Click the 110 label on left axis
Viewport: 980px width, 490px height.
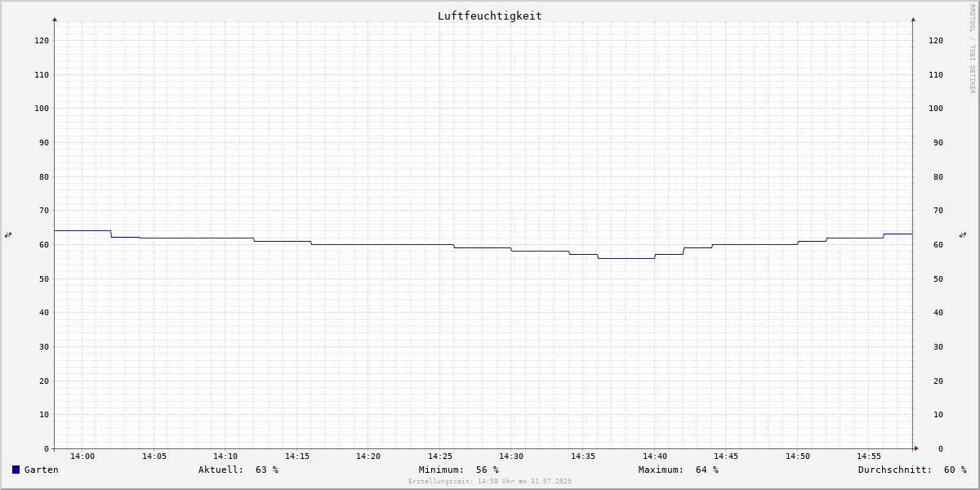coord(42,75)
